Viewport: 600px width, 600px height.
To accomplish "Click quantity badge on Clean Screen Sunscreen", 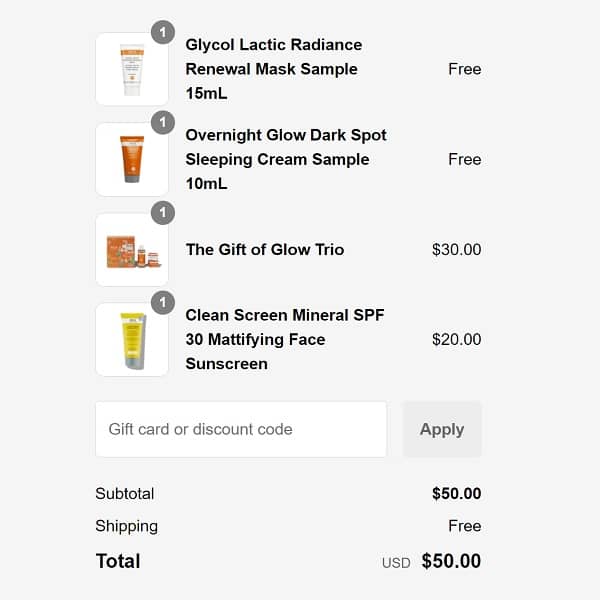I will [163, 302].
